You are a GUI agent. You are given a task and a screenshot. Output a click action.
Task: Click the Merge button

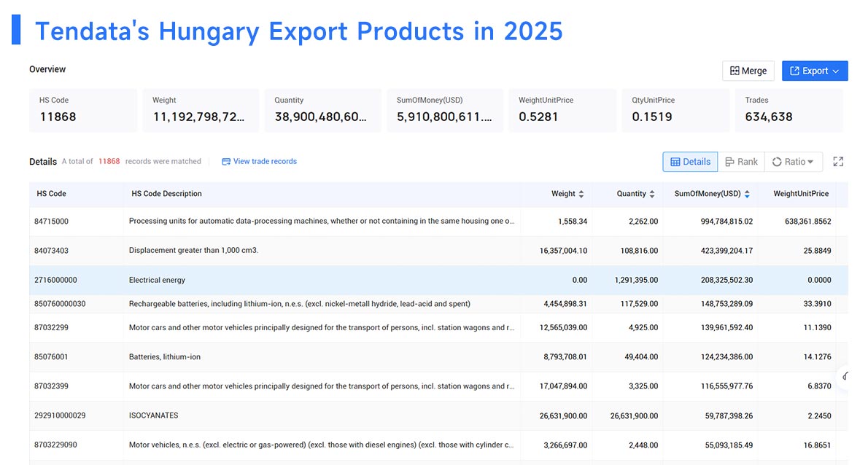tap(748, 71)
